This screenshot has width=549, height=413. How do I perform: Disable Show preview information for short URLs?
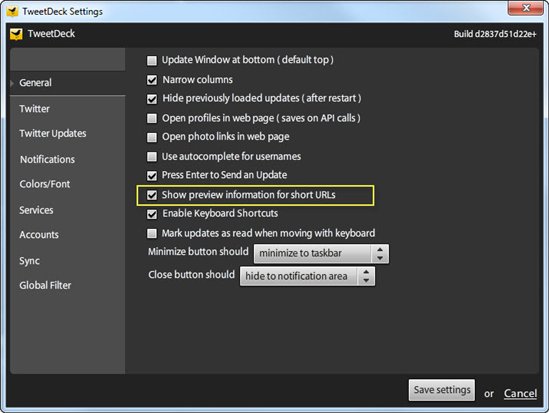152,195
